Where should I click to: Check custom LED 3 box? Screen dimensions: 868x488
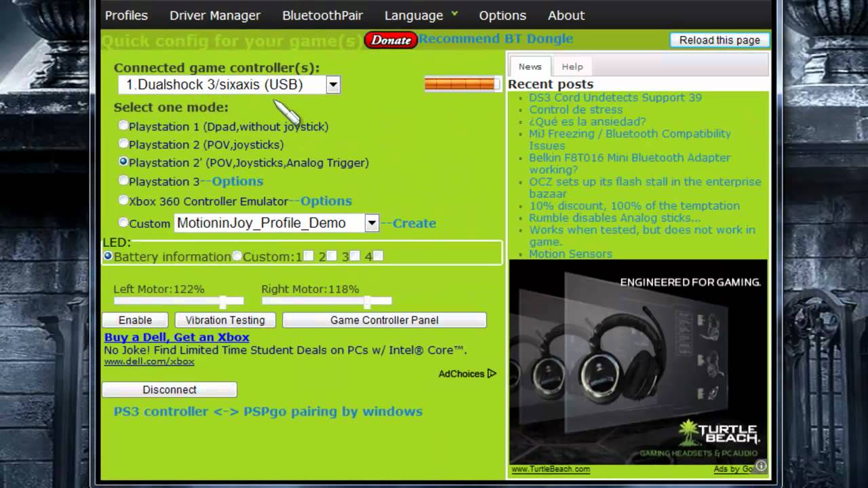coord(355,256)
